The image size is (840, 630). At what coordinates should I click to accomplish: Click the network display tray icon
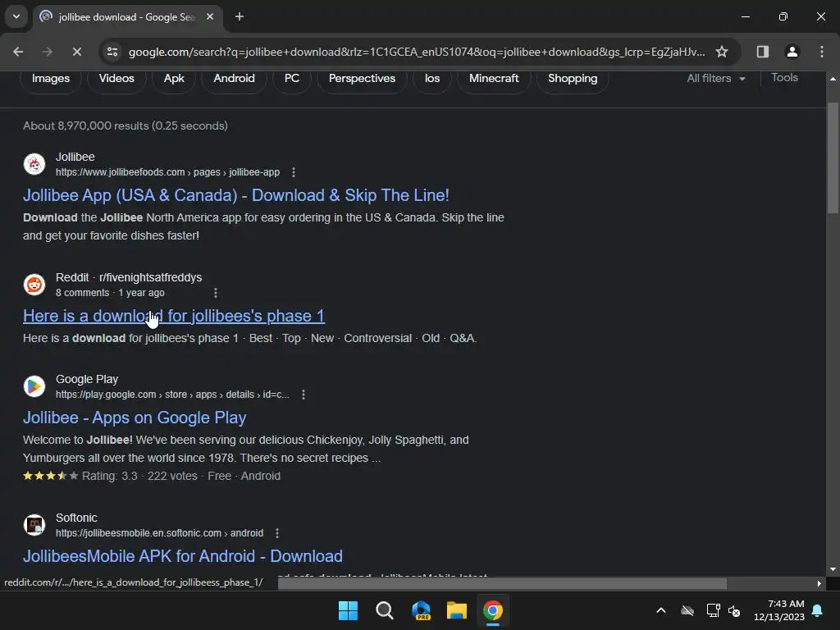pos(713,610)
